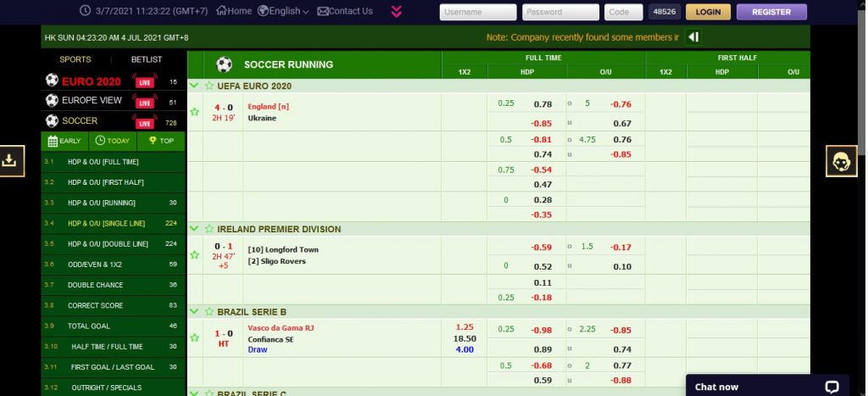The width and height of the screenshot is (868, 396).
Task: Star the UEFA EURO 2020 league
Action: pos(209,86)
